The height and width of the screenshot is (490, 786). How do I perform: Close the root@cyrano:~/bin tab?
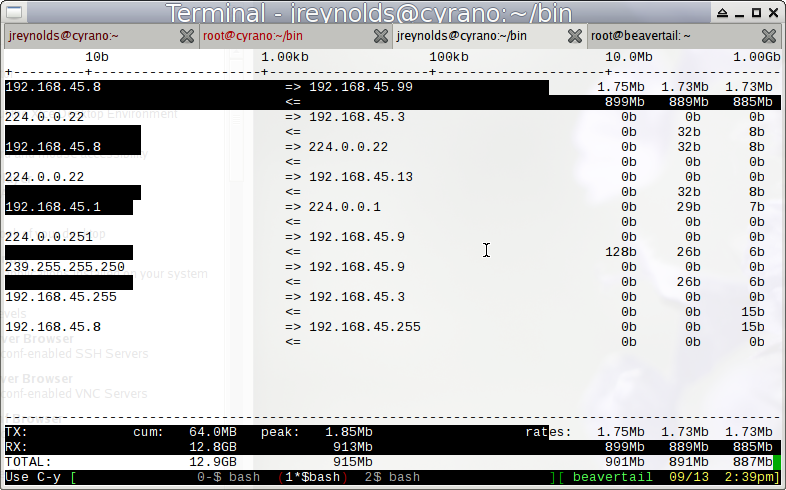coord(378,35)
